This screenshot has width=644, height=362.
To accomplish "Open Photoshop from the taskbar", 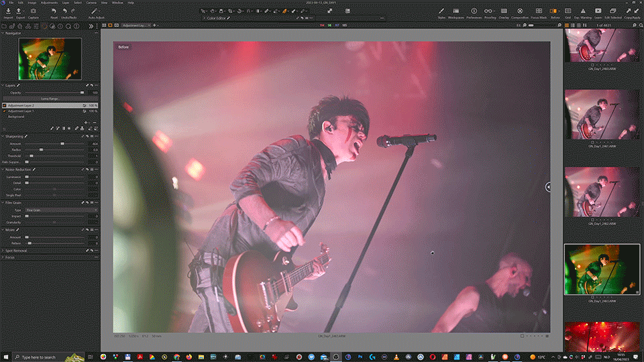I will click(360, 357).
